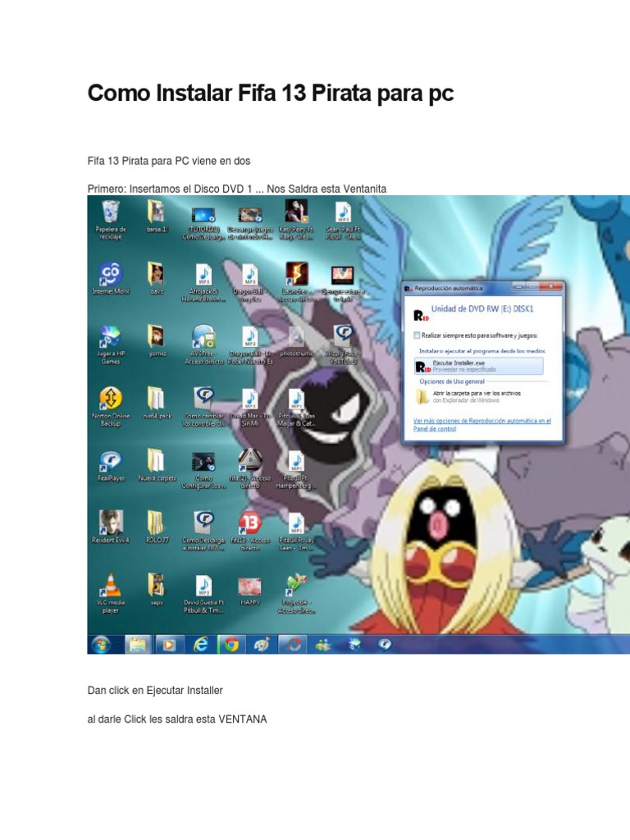The height and width of the screenshot is (840, 630).
Task: Click the text 'Dan click en Ejecutar Installer'
Action: click(155, 691)
